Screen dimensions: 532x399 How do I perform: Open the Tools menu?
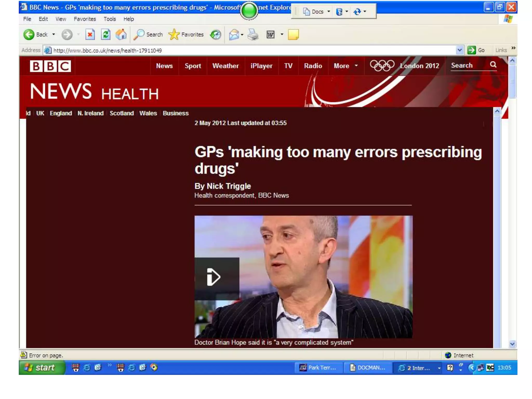[x=110, y=19]
